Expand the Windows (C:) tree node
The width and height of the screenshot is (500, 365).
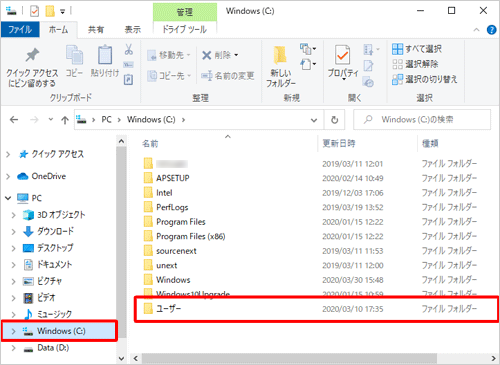[x=14, y=331]
